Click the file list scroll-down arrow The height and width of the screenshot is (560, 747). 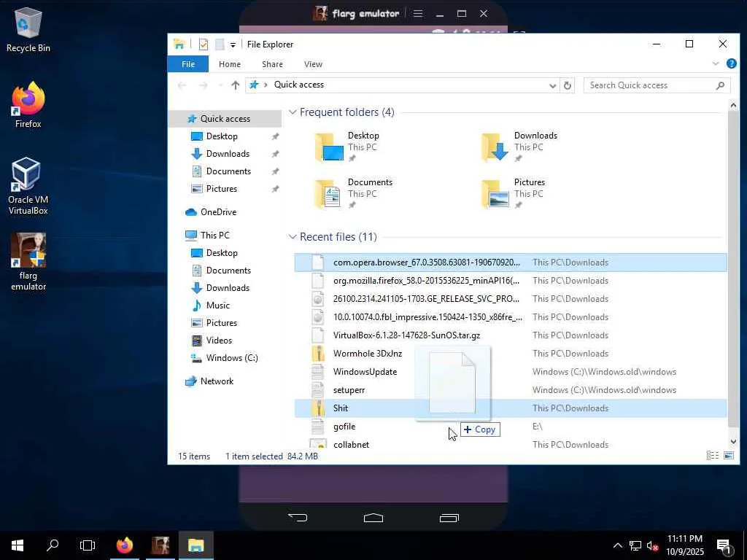point(733,441)
